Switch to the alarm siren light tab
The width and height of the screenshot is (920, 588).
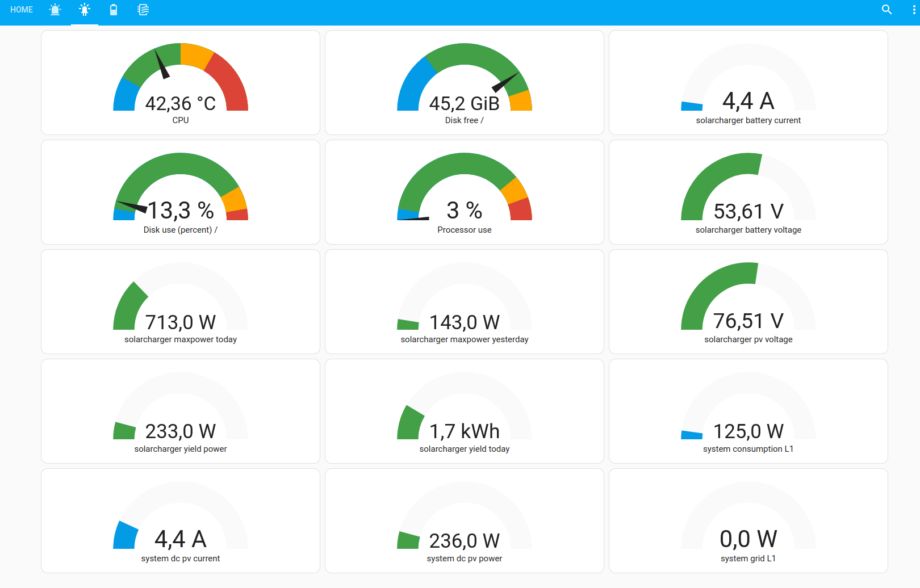pos(55,10)
